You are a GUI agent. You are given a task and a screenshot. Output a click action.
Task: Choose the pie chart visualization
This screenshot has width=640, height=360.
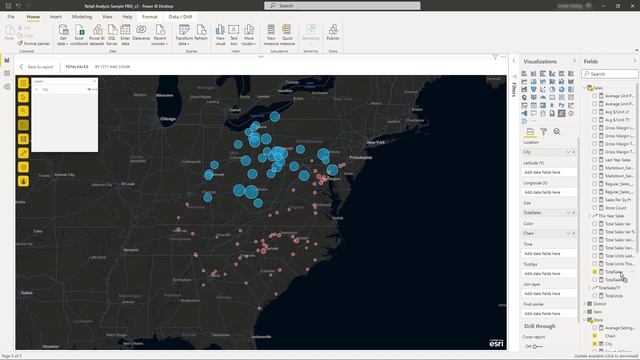(x=552, y=89)
